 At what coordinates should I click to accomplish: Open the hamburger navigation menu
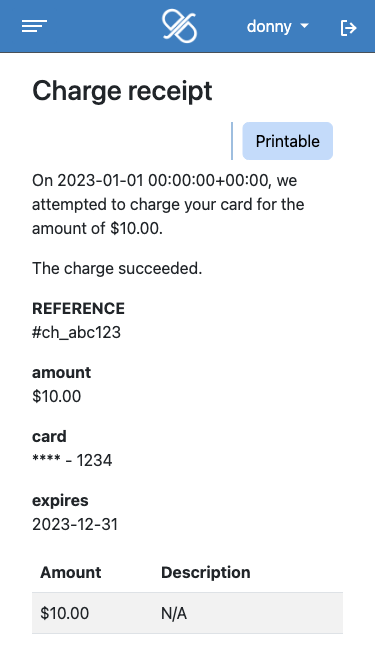tap(35, 26)
